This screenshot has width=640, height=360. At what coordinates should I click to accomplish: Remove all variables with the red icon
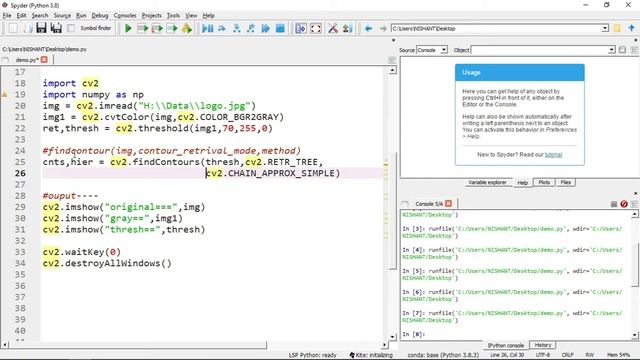click(624, 204)
